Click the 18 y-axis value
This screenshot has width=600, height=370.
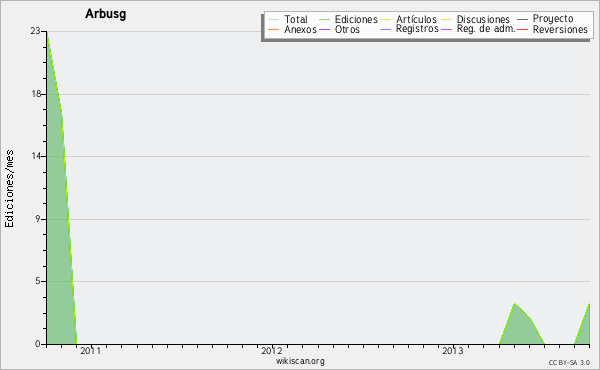coord(36,94)
